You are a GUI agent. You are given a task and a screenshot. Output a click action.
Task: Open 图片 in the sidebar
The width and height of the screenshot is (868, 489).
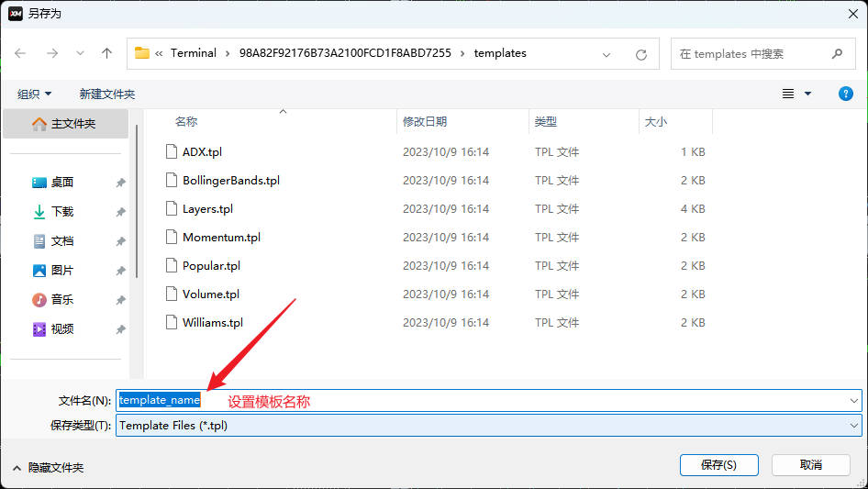[x=62, y=271]
